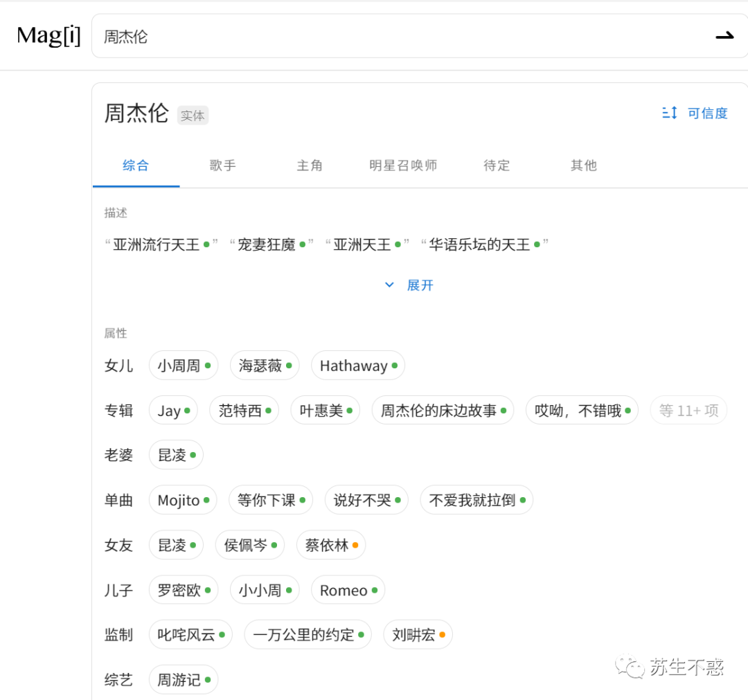Click the 专辑 attribute label
The width and height of the screenshot is (748, 700).
(119, 410)
